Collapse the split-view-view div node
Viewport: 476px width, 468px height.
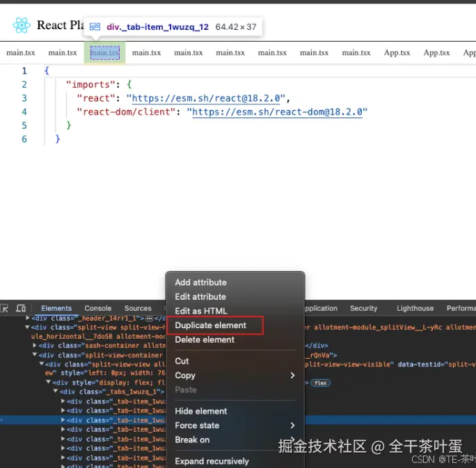click(x=42, y=364)
